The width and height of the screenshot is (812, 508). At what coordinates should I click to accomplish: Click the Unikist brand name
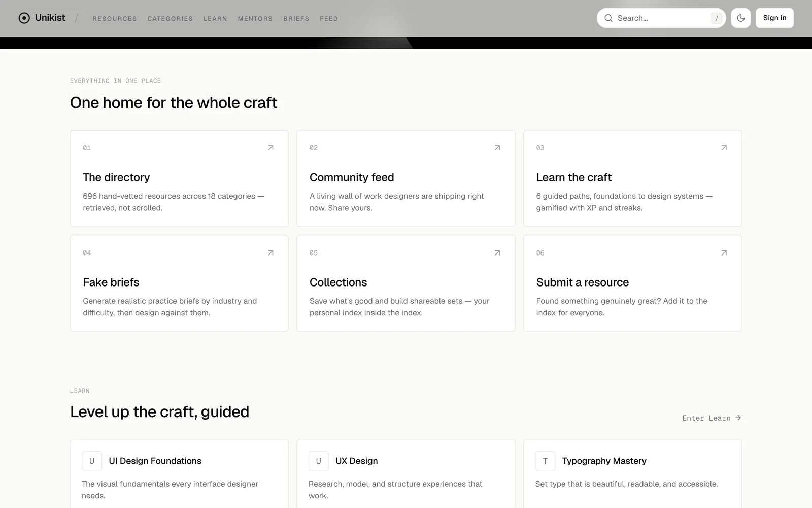(50, 18)
